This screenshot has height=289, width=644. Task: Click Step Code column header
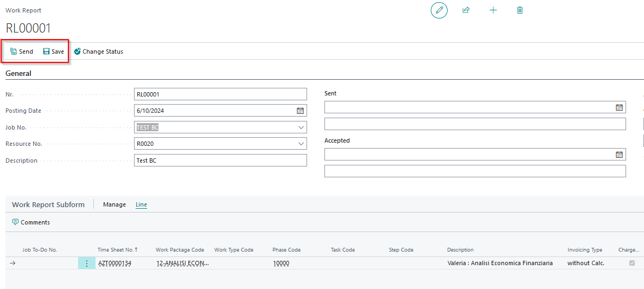click(401, 249)
